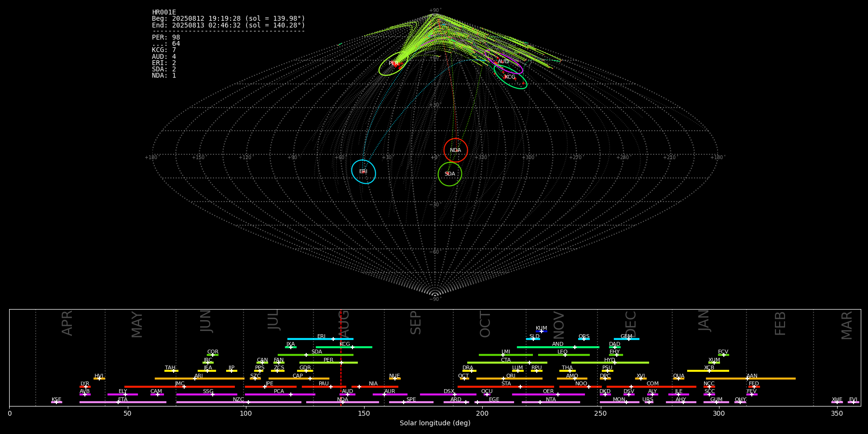This screenshot has width=868, height=434.
Task: Select the CTA shower bar on the timeline
Action: [507, 363]
